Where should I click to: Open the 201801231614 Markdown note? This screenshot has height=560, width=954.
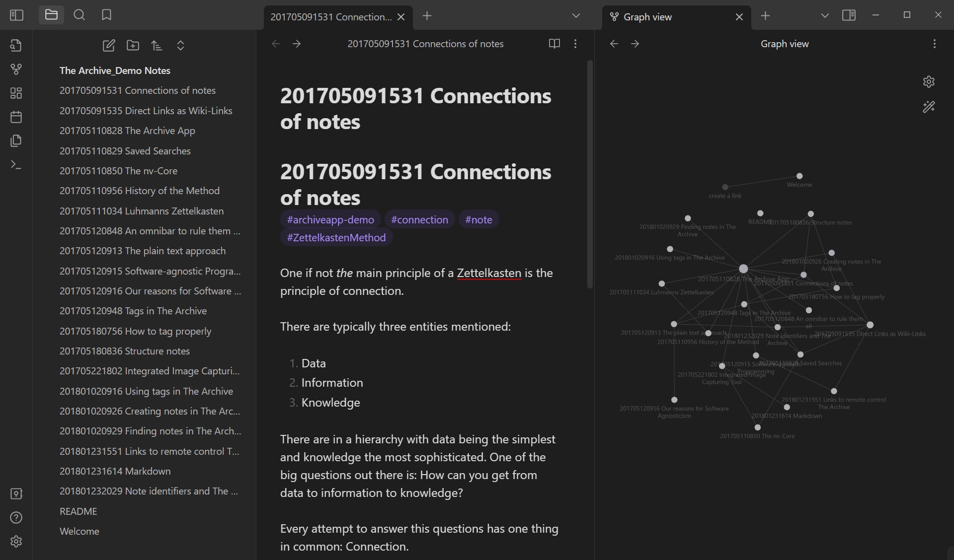(115, 471)
